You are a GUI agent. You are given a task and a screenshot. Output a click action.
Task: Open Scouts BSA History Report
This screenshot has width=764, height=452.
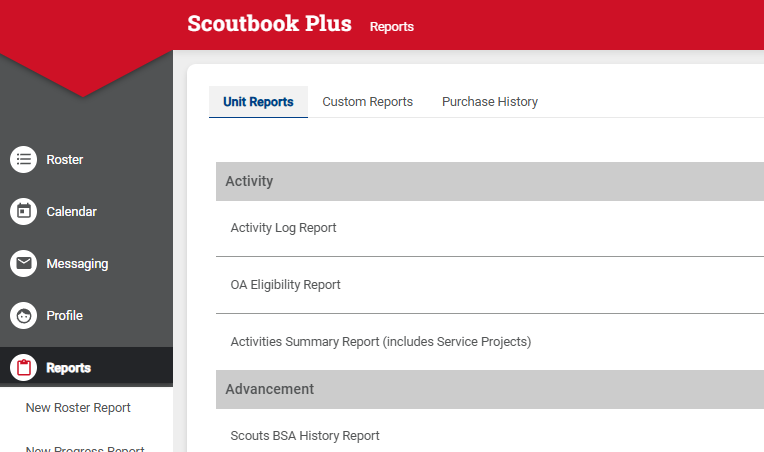pos(305,436)
